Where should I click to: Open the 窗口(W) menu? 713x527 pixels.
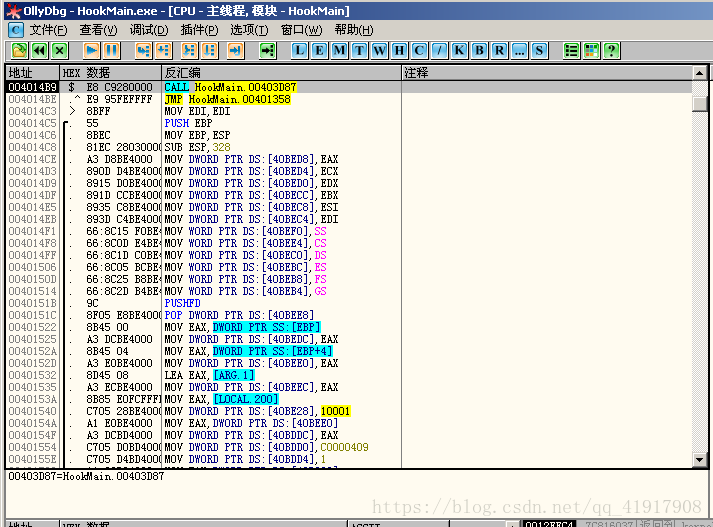click(x=301, y=30)
